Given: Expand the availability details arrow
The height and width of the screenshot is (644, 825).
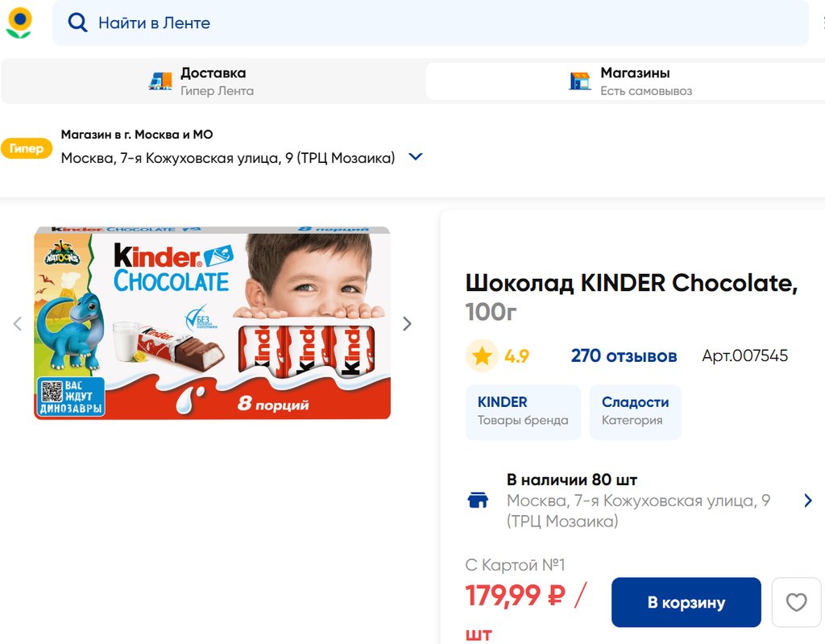Looking at the screenshot, I should [x=808, y=501].
